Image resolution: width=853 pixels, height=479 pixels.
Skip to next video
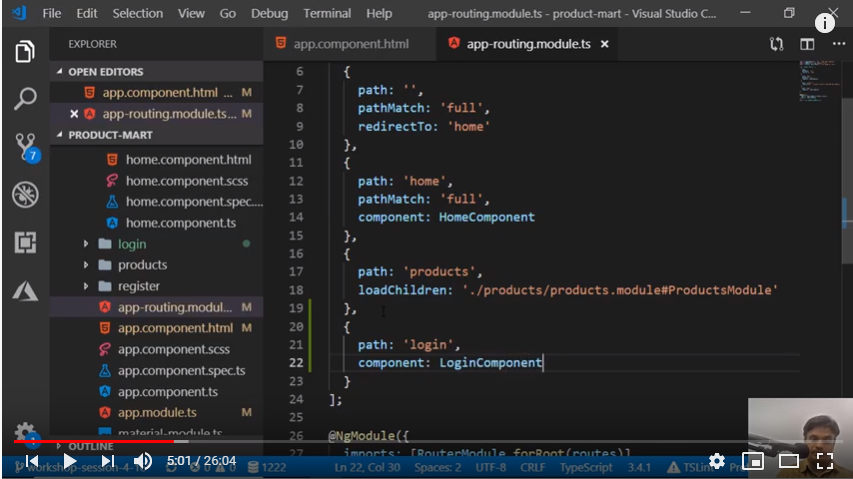point(107,461)
